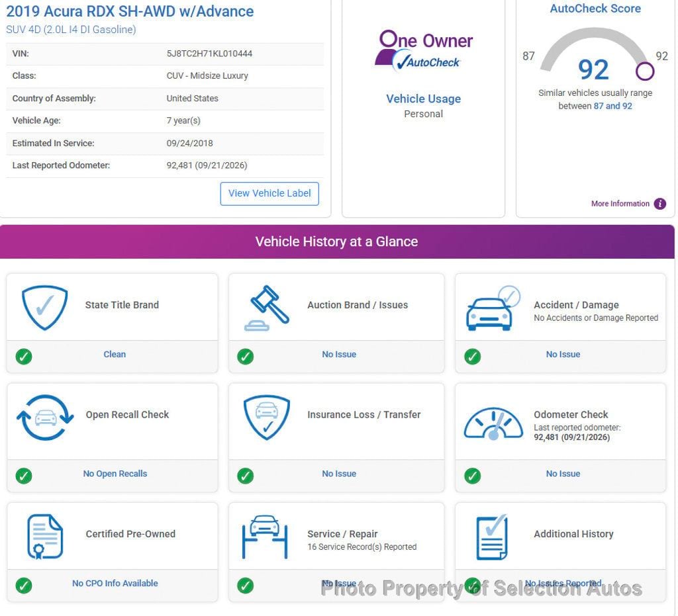The width and height of the screenshot is (678, 616).
Task: Click the SUV 4D (2.0L I4 DI Gasoline) subtitle
Action: (x=71, y=30)
